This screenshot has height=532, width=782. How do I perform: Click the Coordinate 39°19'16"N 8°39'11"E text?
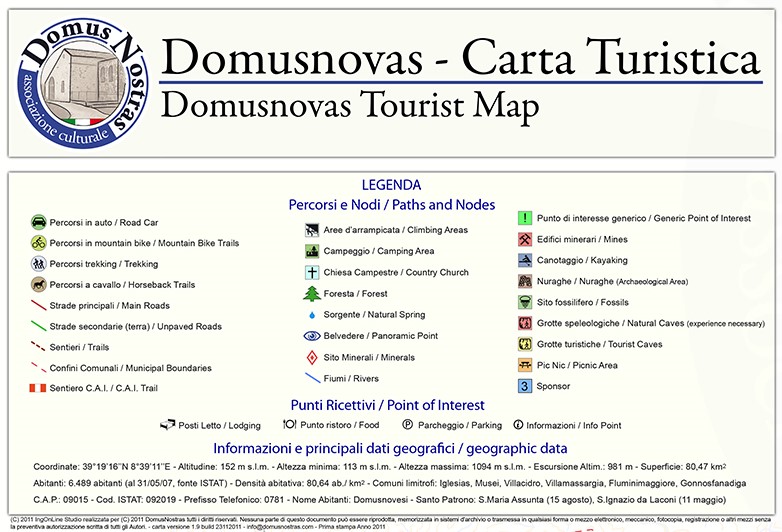coord(102,467)
